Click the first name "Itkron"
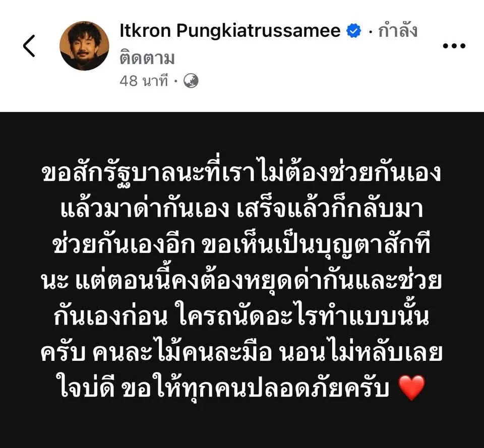Image resolution: width=484 pixels, height=448 pixels. pos(145,31)
